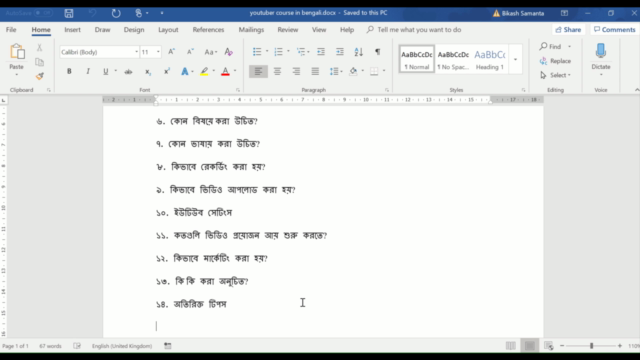Click the Replace icon in Editing

(x=543, y=61)
